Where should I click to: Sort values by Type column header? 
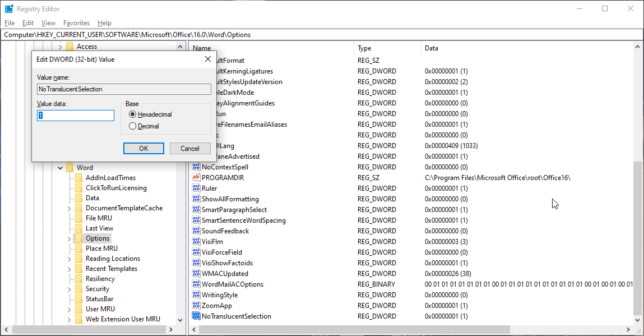click(387, 48)
